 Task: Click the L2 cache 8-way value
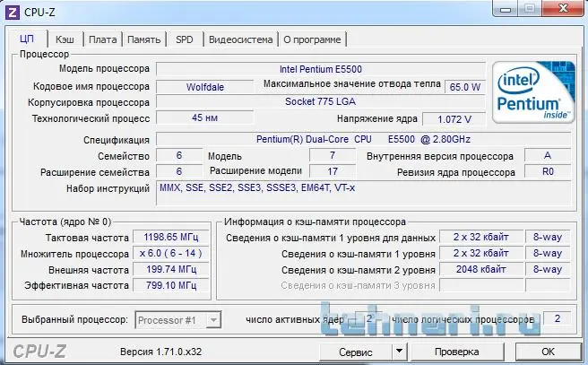pos(548,269)
